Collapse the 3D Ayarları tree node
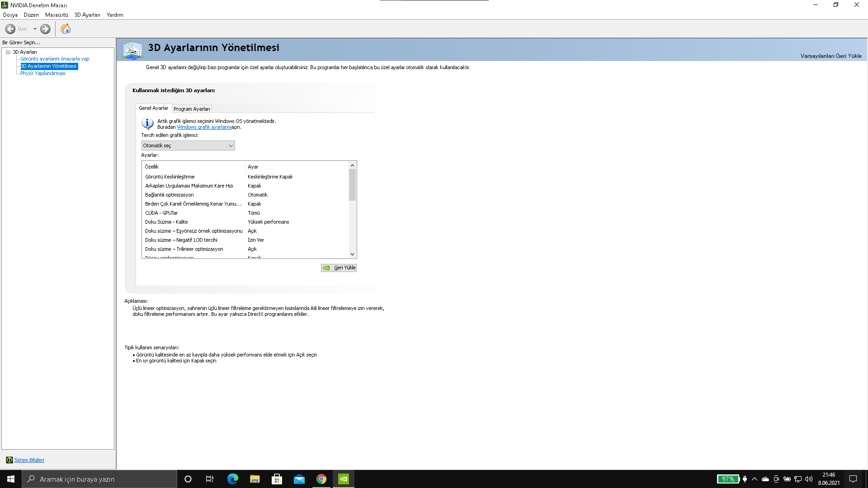Viewport: 868px width, 488px height. click(8, 52)
